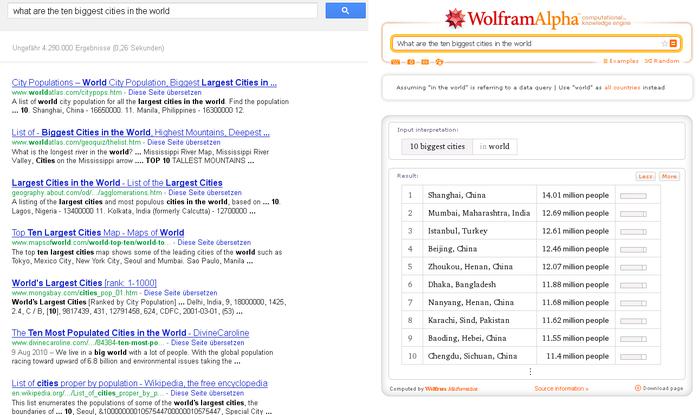The image size is (699, 415).
Task: Click 'Diese Seite übersetzen' for the divinecaroline result
Action: (207, 343)
